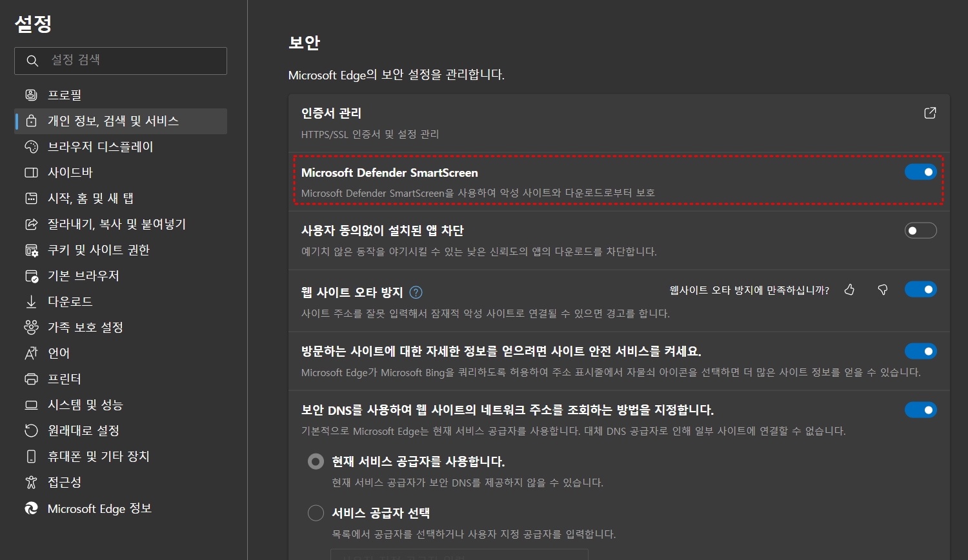
Task: Open 인증서 관리 external link icon
Action: point(930,113)
